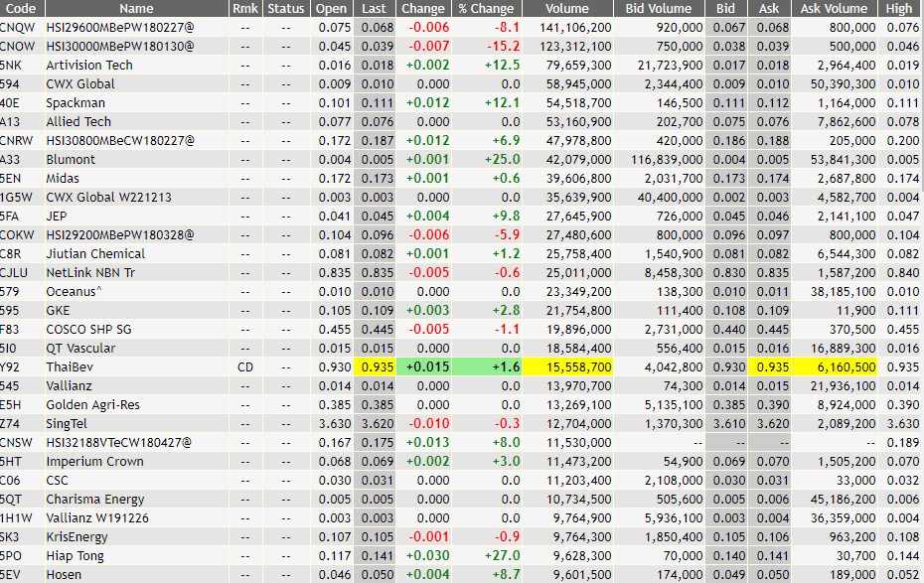Select the Imperium Crown stock name
Screen dimensions: 924x583
pyautogui.click(x=94, y=461)
